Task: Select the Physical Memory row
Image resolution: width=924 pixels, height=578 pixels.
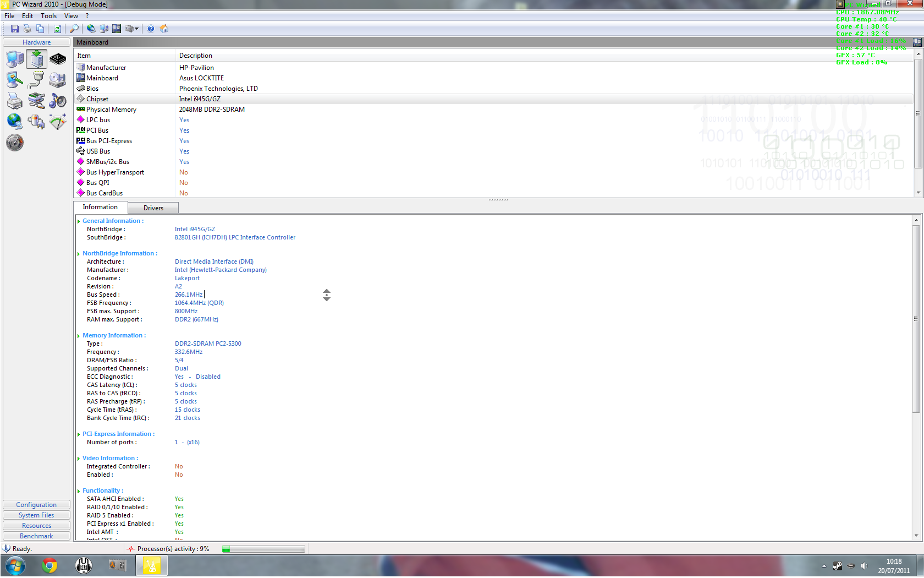Action: point(493,110)
